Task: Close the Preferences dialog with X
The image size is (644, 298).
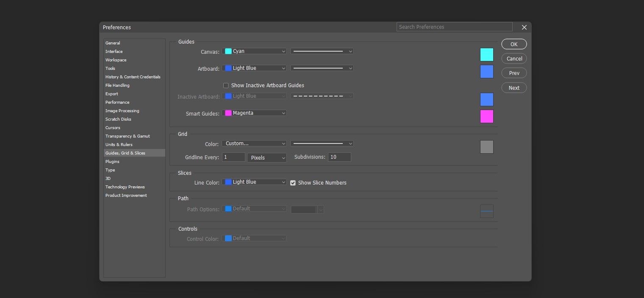Action: point(524,27)
